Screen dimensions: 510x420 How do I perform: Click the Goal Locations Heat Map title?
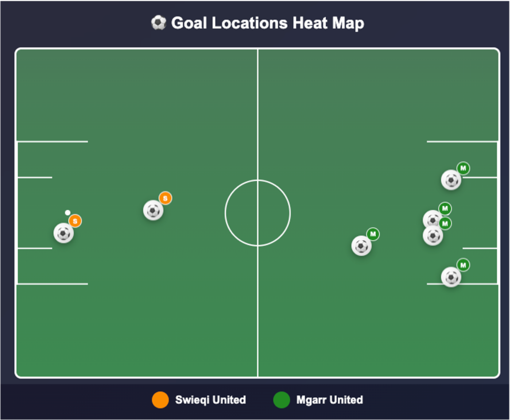268,23
